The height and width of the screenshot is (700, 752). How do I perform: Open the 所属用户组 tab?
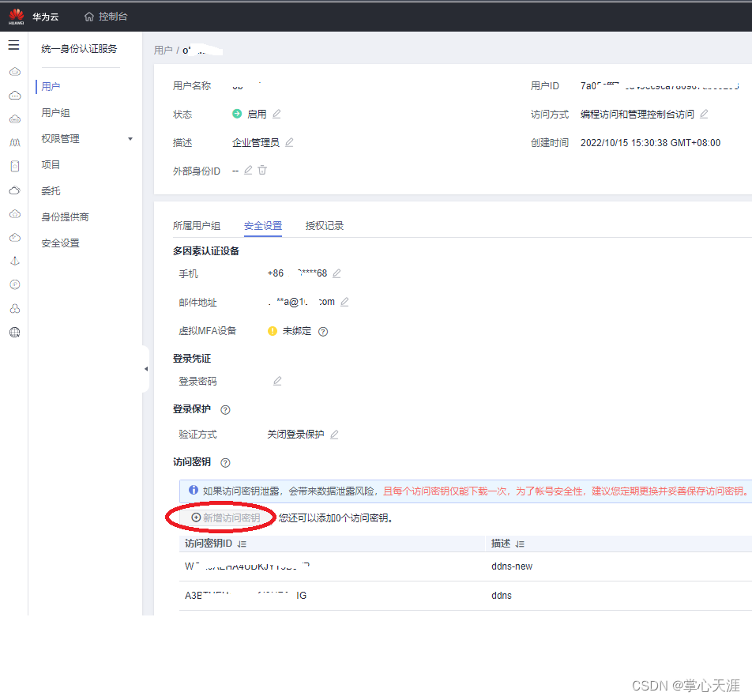(x=196, y=225)
